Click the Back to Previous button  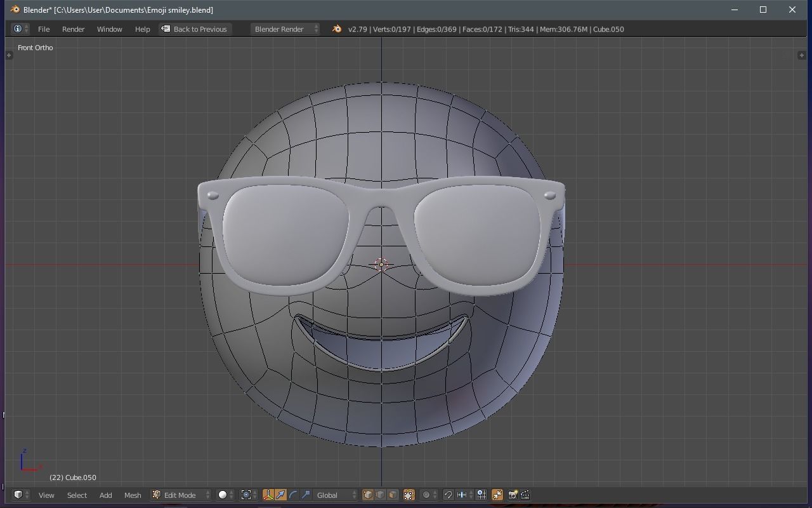194,29
